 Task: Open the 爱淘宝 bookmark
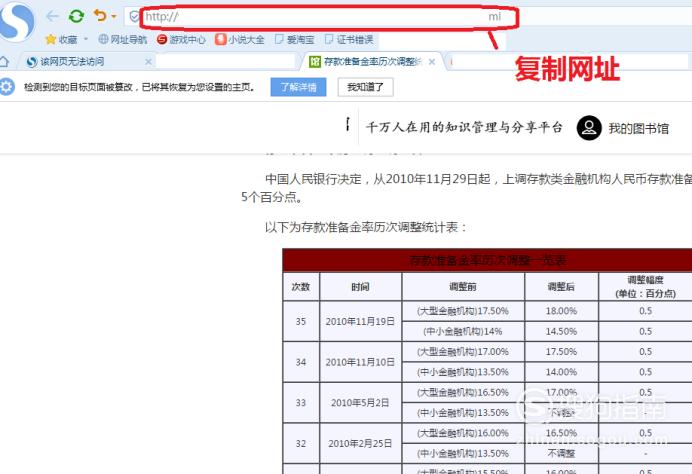pyautogui.click(x=294, y=40)
